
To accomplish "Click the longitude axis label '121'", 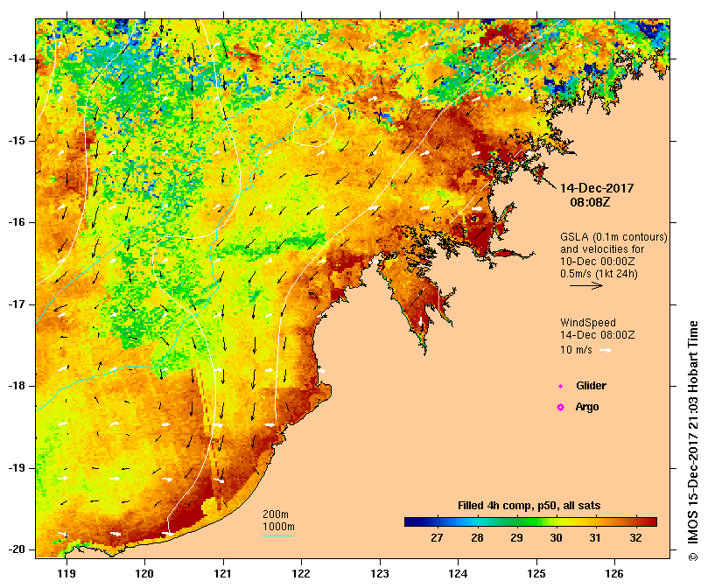I will tap(222, 573).
